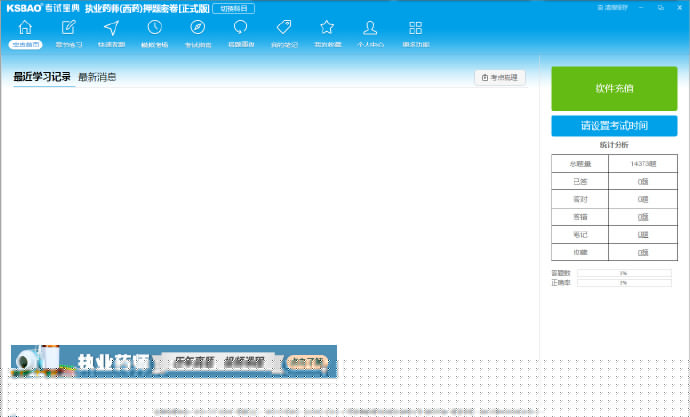Click the accuracy rate progress bar
This screenshot has width=690, height=417.
tap(624, 283)
